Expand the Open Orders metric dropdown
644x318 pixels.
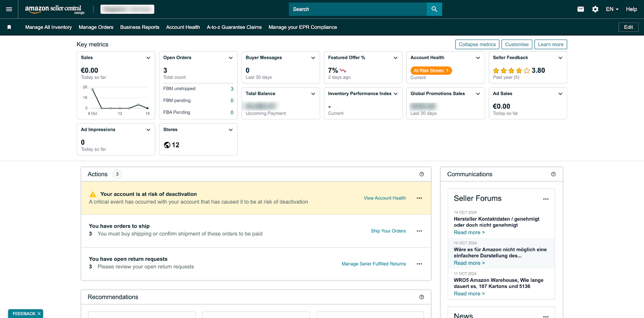[x=231, y=58]
